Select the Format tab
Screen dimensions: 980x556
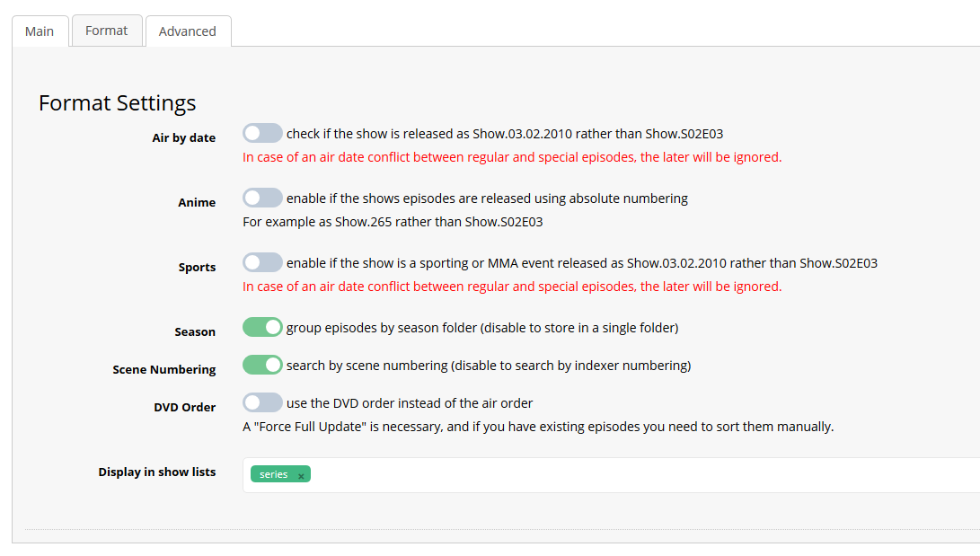[x=106, y=30]
